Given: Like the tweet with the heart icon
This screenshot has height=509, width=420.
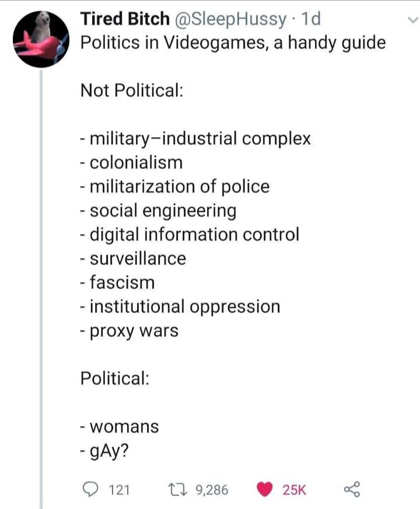Looking at the screenshot, I should pyautogui.click(x=264, y=489).
